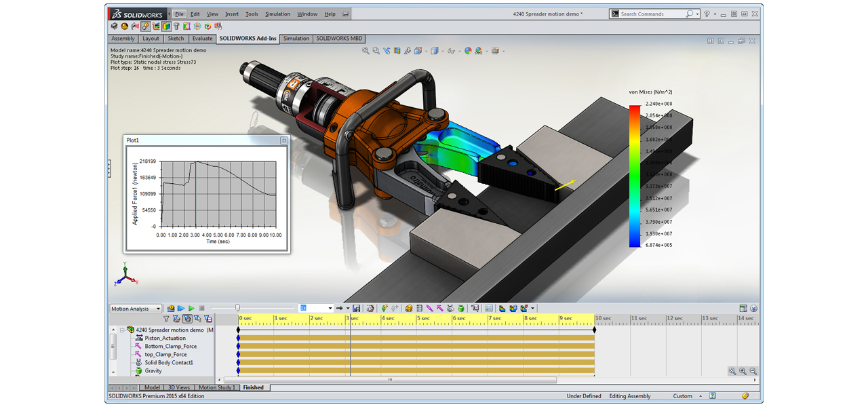Collapse the 4240 Spreader motion demo tree

122,330
